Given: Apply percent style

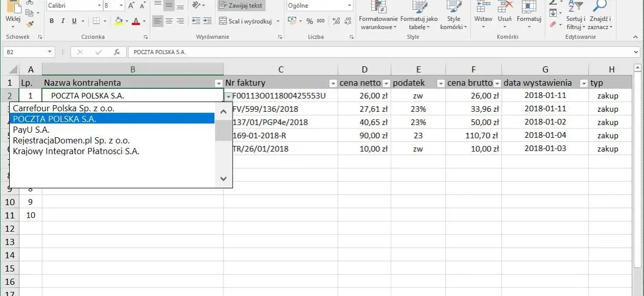Looking at the screenshot, I should [x=310, y=21].
